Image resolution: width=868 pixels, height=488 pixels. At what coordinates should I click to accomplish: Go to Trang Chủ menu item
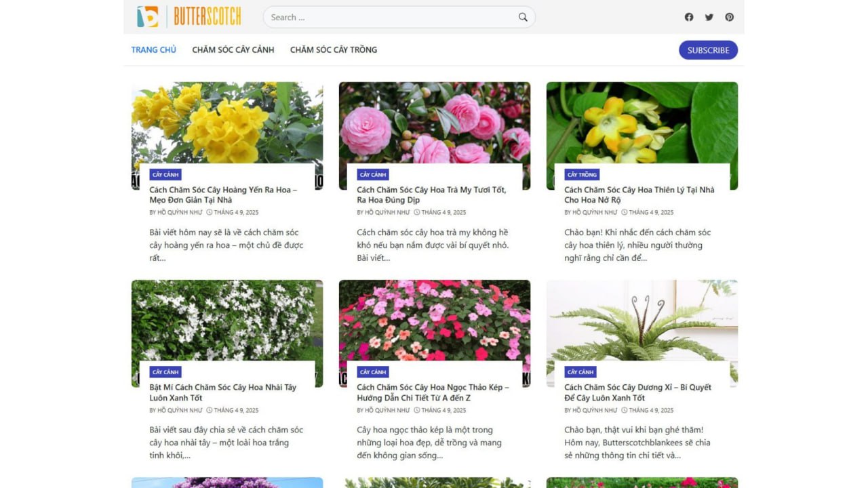pos(153,49)
